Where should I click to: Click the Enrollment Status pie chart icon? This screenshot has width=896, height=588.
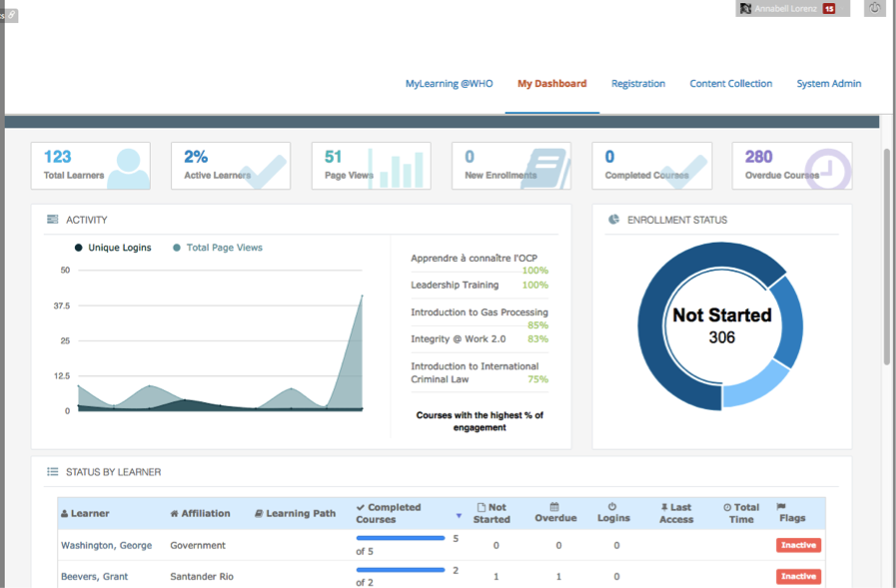613,220
